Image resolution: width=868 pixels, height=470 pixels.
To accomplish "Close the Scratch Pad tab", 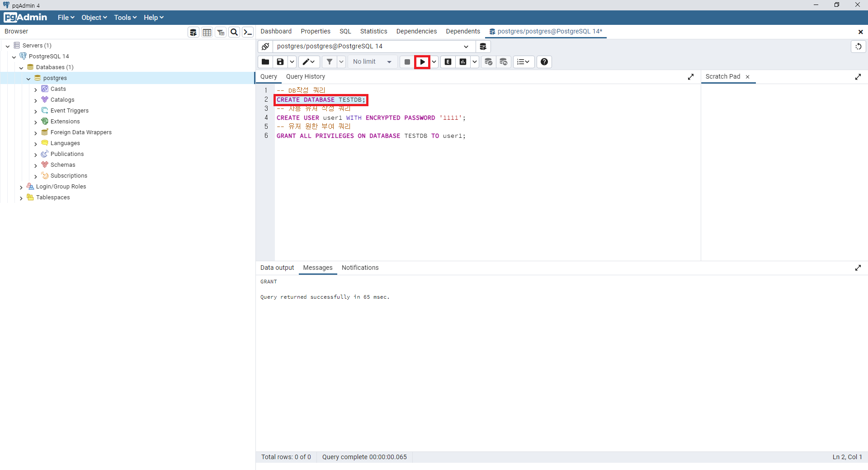I will 748,77.
